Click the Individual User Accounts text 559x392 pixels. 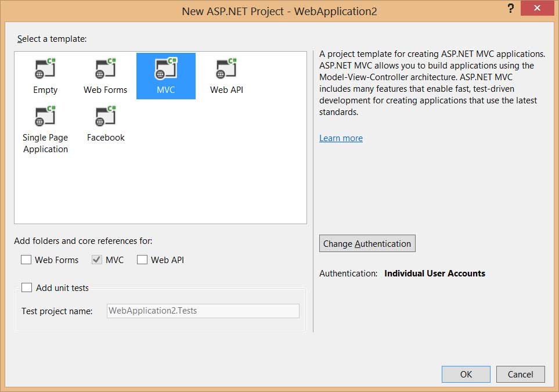click(x=435, y=273)
